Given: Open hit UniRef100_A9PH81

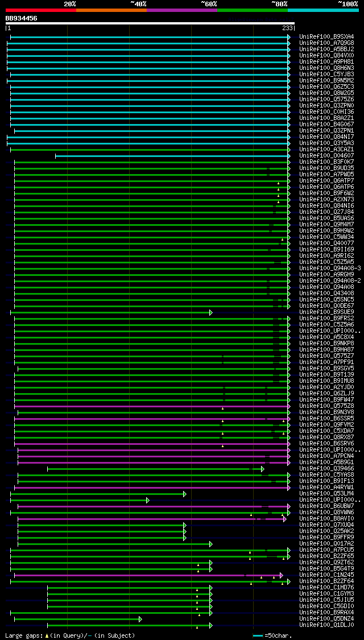Looking at the screenshot, I should pos(326,61).
